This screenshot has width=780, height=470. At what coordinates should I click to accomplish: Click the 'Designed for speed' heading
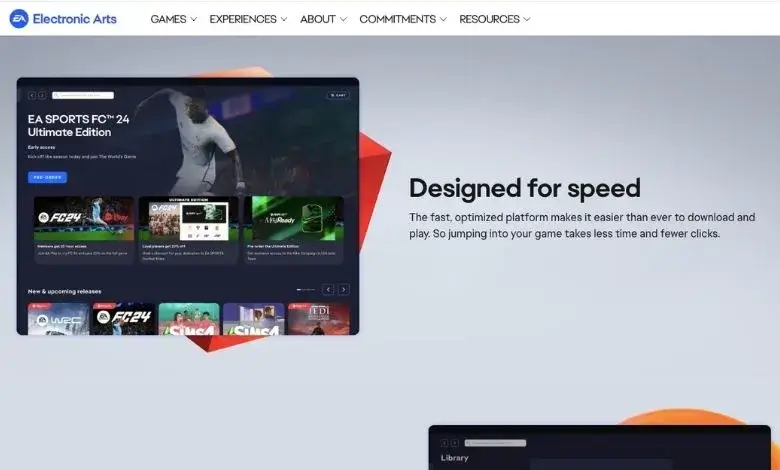525,188
